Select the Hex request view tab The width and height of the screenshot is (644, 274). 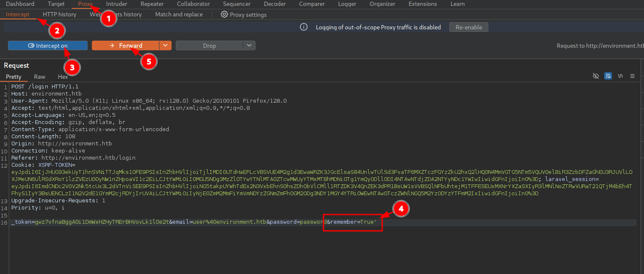tap(63, 77)
